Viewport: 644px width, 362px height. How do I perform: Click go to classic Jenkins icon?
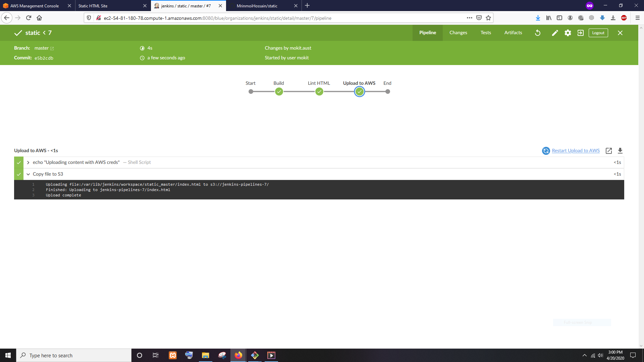(x=580, y=33)
